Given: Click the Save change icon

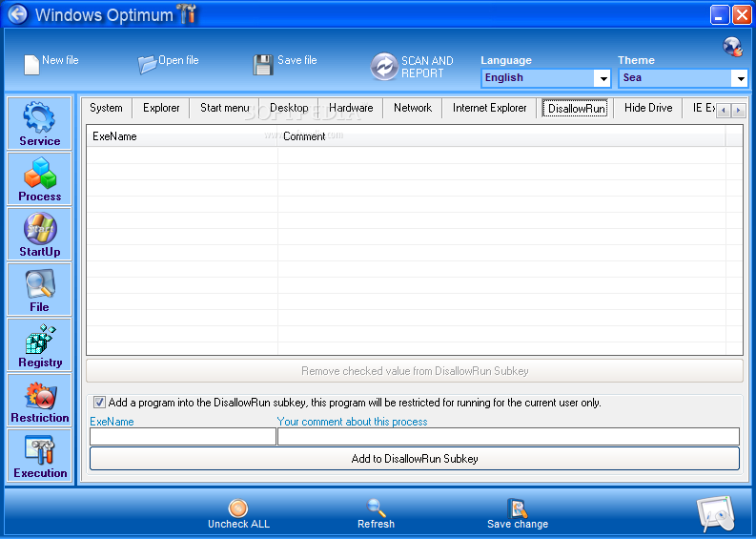Looking at the screenshot, I should click(x=518, y=508).
